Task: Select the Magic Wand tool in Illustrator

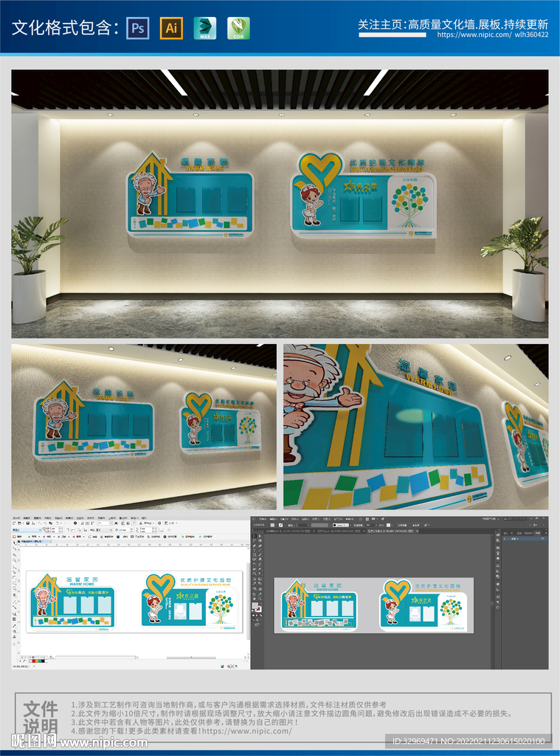Action: [255, 540]
